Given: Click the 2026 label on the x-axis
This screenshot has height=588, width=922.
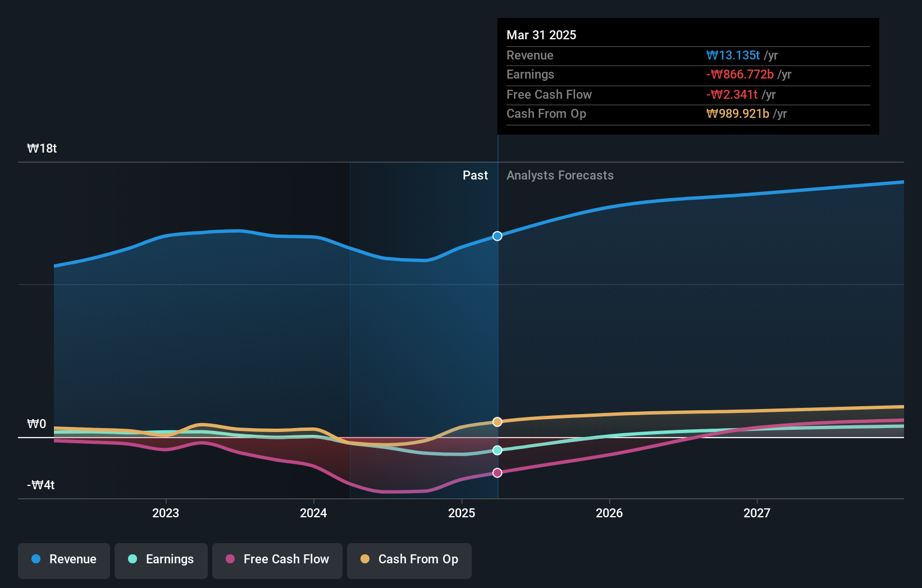Looking at the screenshot, I should pos(610,513).
